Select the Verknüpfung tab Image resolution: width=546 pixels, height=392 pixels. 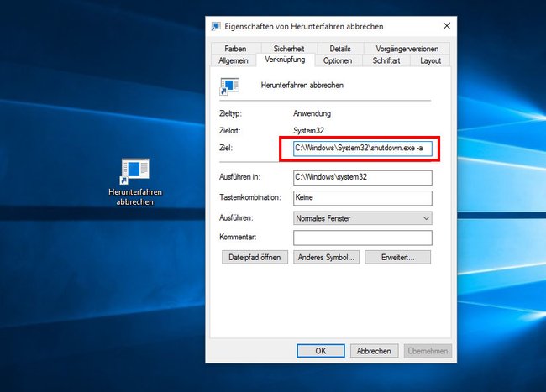point(285,60)
